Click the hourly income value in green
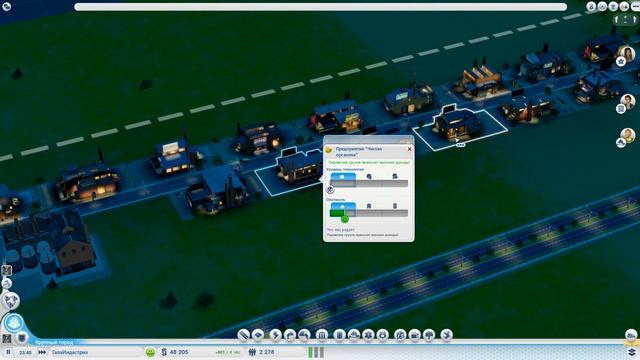 click(228, 352)
